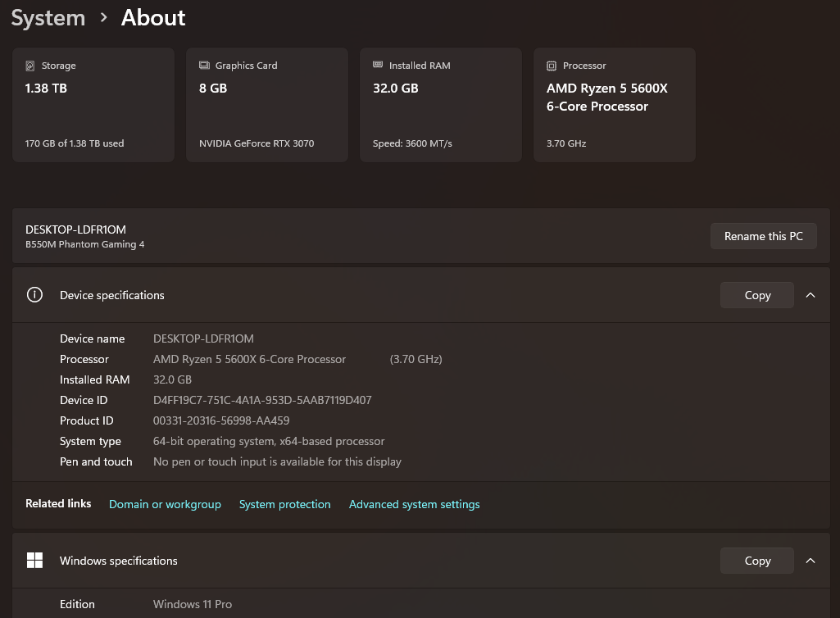Click the Installed RAM memory icon
The width and height of the screenshot is (840, 618).
(x=378, y=65)
